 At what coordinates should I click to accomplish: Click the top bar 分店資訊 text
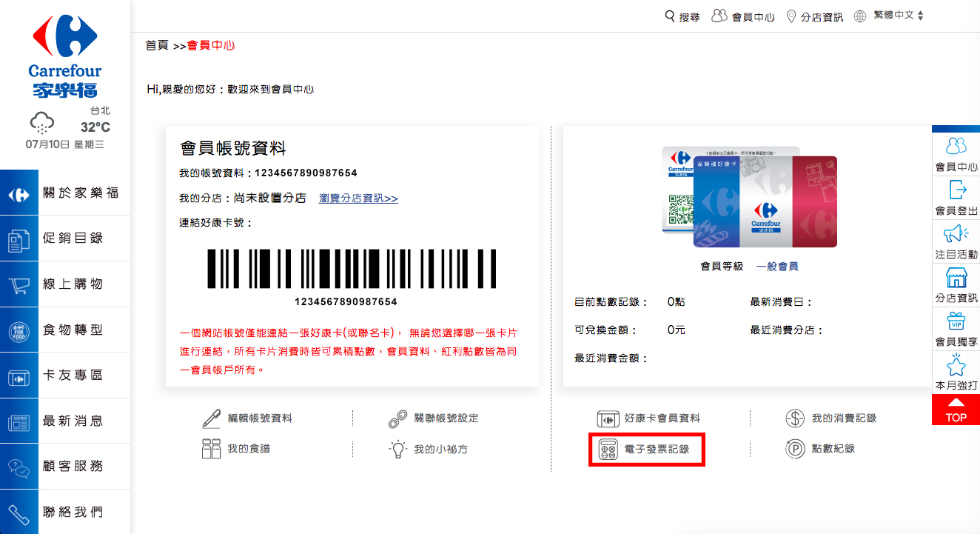[822, 17]
